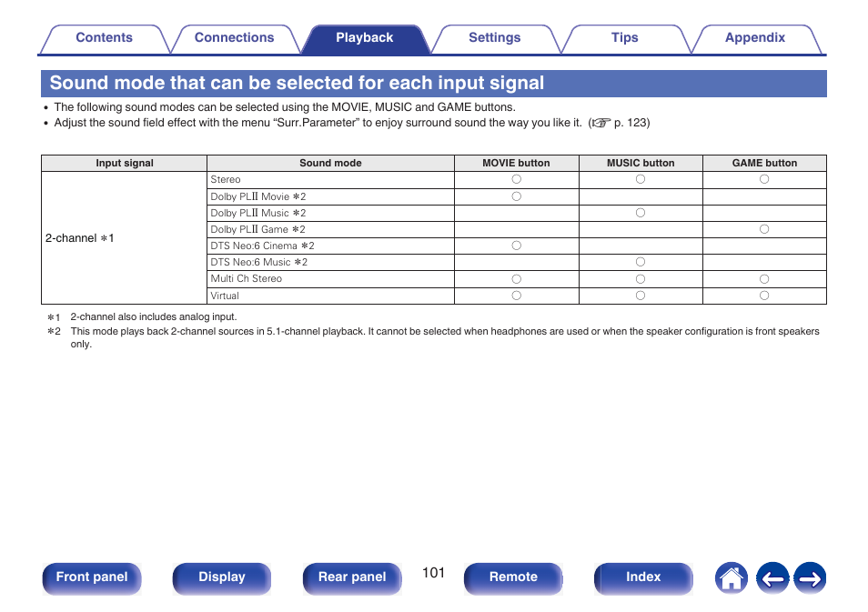
Task: Open the Contents tab
Action: pyautogui.click(x=104, y=38)
